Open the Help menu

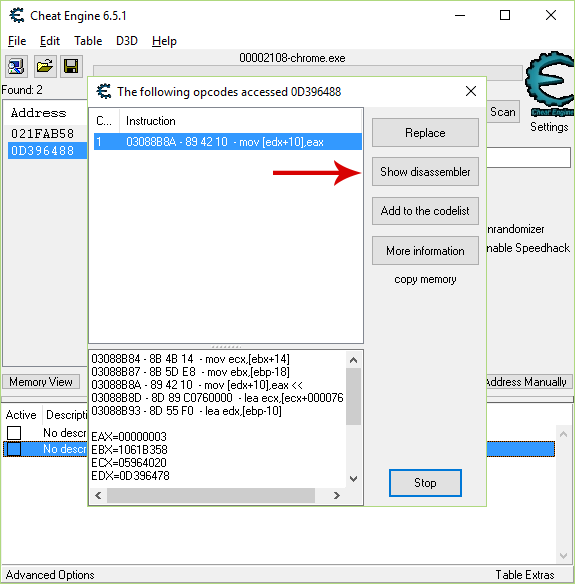(164, 41)
